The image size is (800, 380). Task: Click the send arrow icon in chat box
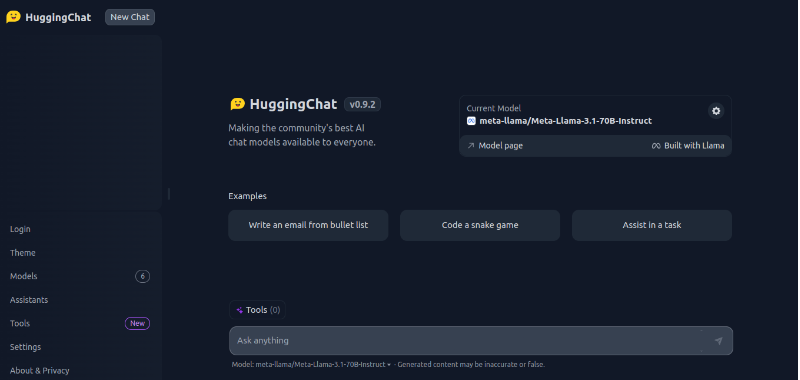pyautogui.click(x=718, y=341)
